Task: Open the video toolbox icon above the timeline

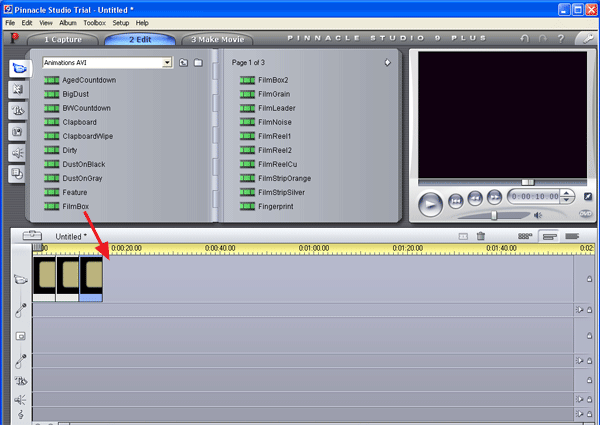Action: pyautogui.click(x=32, y=235)
